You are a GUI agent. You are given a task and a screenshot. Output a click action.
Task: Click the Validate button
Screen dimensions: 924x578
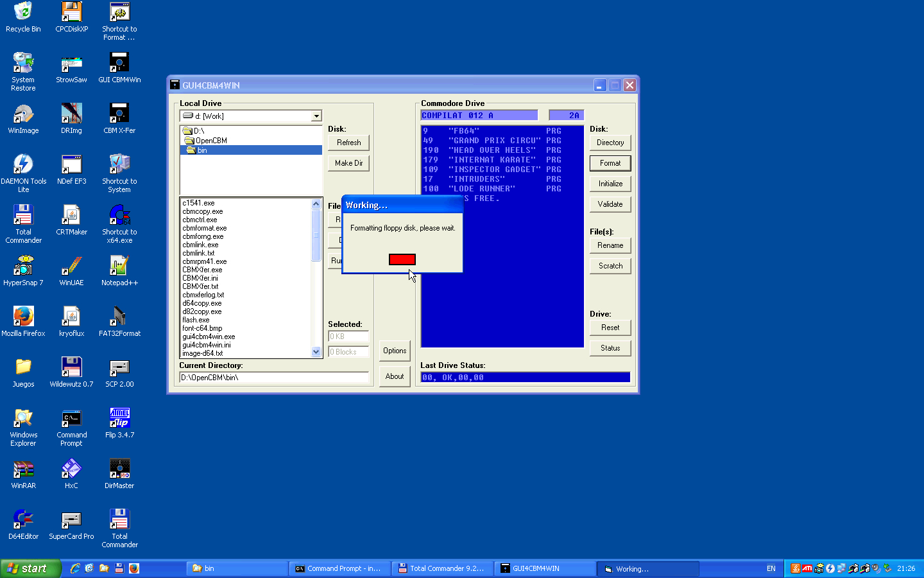coord(610,204)
